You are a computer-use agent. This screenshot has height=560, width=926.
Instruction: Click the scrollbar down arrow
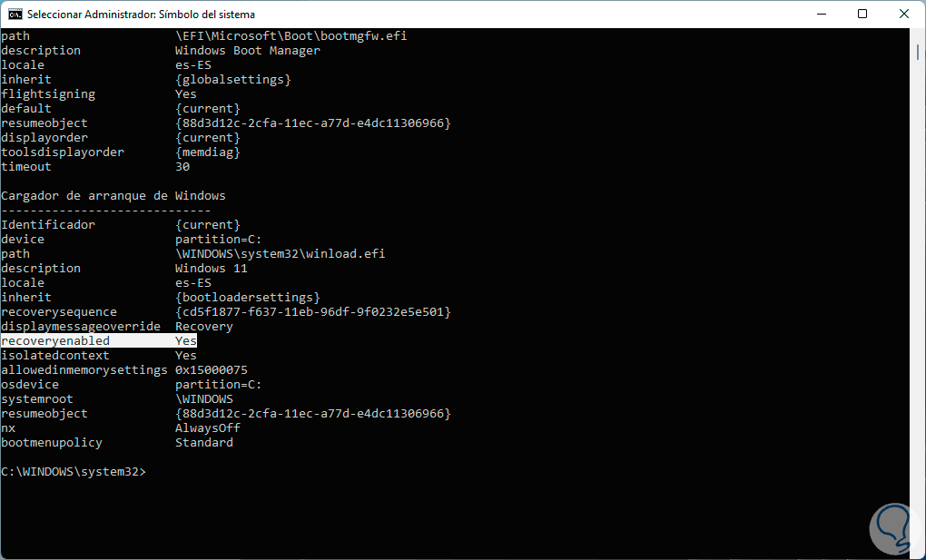tap(917, 551)
